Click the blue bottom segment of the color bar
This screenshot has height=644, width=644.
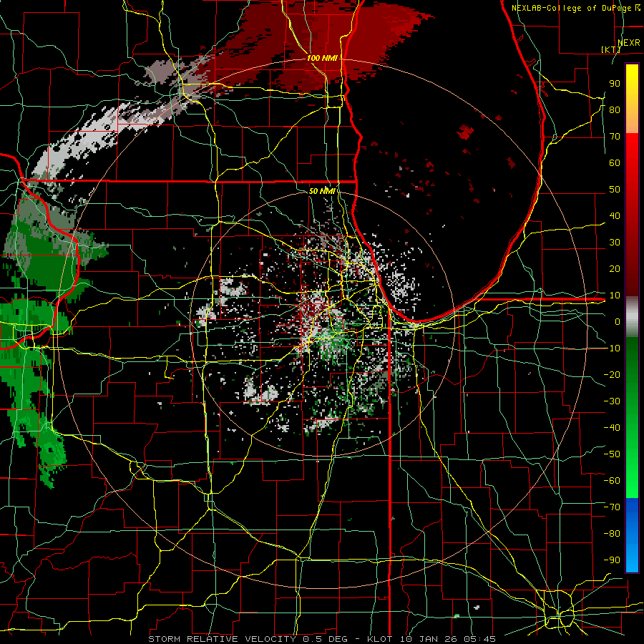point(632,535)
